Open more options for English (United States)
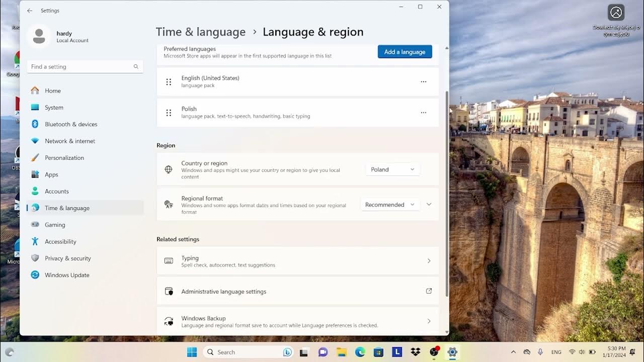The image size is (644, 362). pyautogui.click(x=424, y=81)
